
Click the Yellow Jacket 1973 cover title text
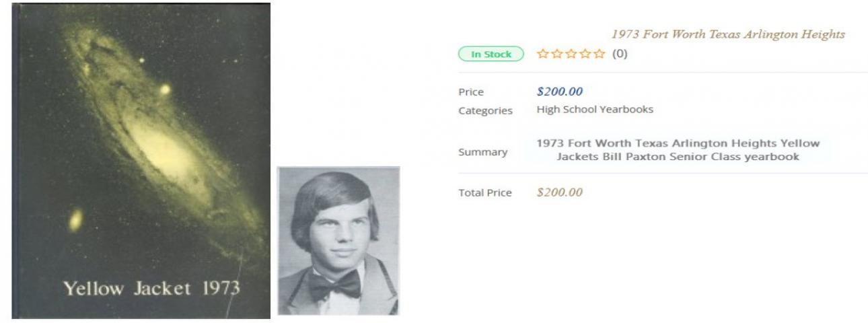click(x=151, y=289)
